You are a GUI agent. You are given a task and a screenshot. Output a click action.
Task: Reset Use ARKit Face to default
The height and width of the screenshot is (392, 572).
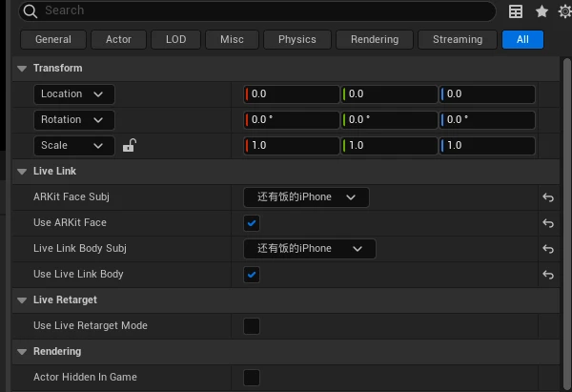[x=548, y=223]
